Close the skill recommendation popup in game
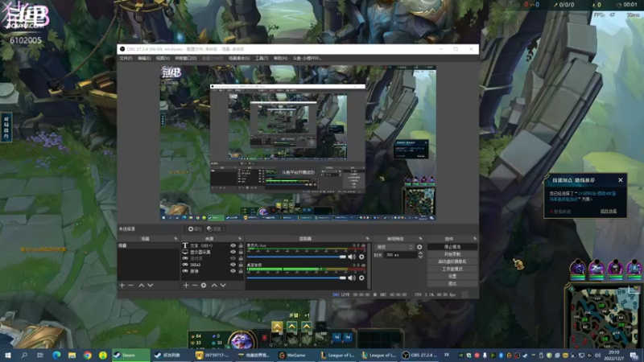Image resolution: width=644 pixels, height=362 pixels. tap(620, 180)
